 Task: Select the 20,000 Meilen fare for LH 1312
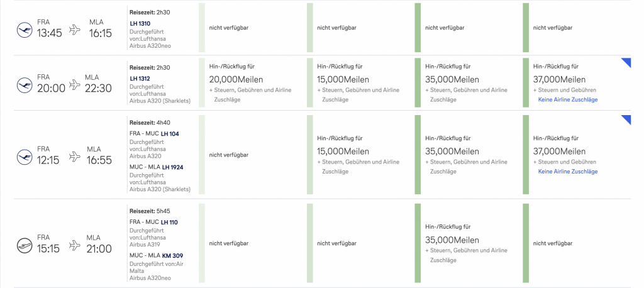(236, 80)
